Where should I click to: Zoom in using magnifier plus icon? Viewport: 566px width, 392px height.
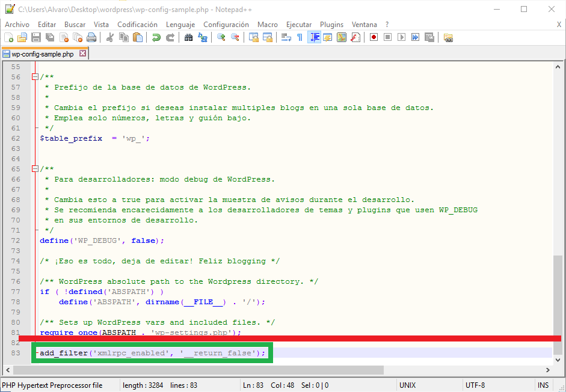coord(221,38)
